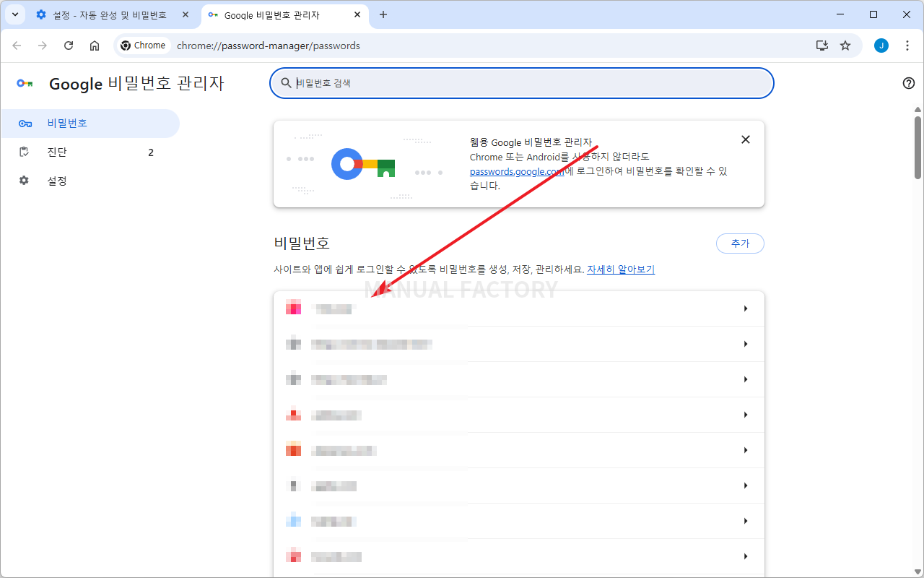Open the Chrome three-dot menu

[906, 46]
